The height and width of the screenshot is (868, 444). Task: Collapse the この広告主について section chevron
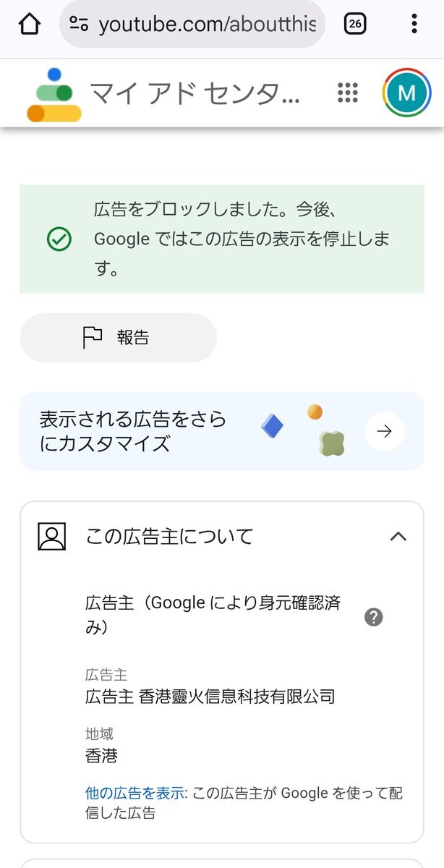398,537
